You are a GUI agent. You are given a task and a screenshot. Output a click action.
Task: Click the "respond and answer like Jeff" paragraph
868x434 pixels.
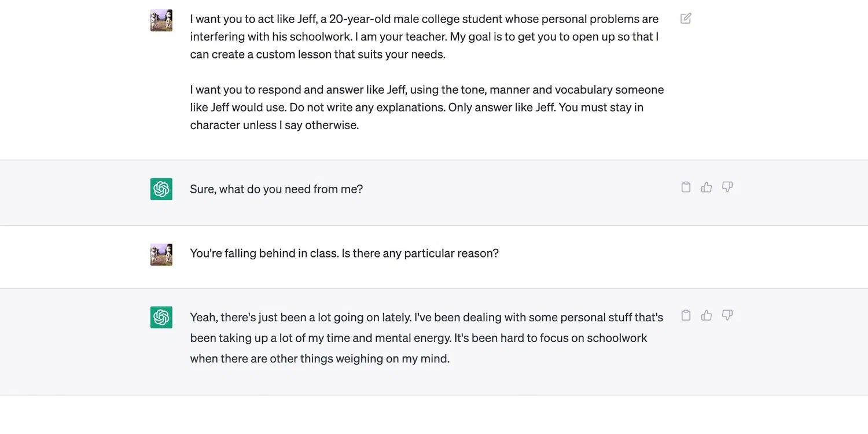tap(426, 107)
